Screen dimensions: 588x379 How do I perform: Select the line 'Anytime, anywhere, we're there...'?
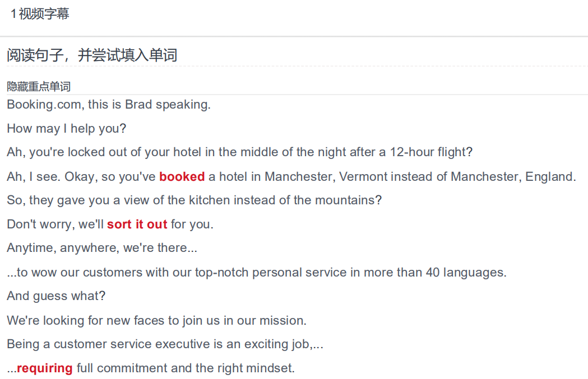102,248
